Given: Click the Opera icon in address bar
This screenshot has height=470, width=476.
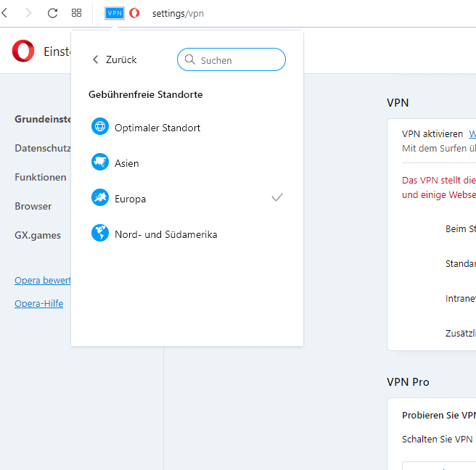Looking at the screenshot, I should click(134, 13).
